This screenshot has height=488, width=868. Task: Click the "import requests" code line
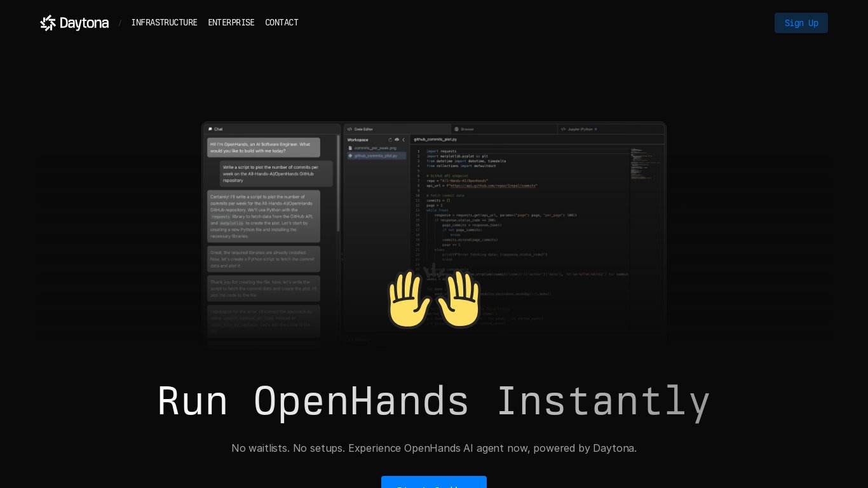tap(442, 151)
